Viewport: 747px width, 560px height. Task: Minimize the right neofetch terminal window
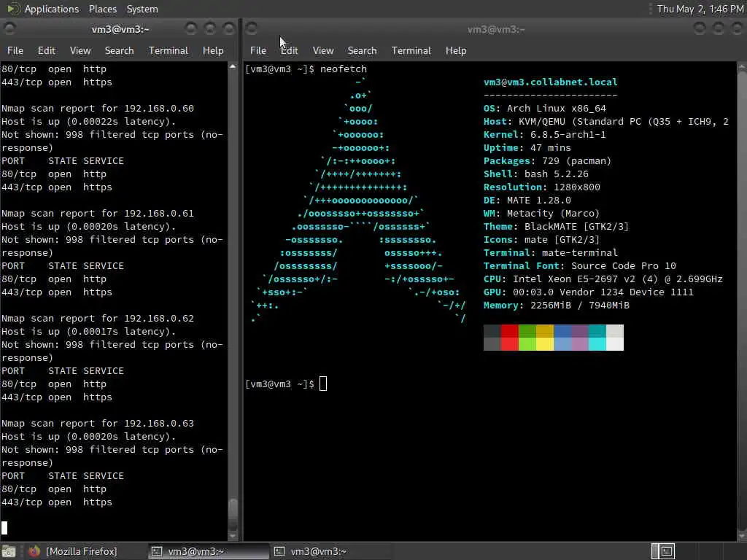[x=700, y=29]
